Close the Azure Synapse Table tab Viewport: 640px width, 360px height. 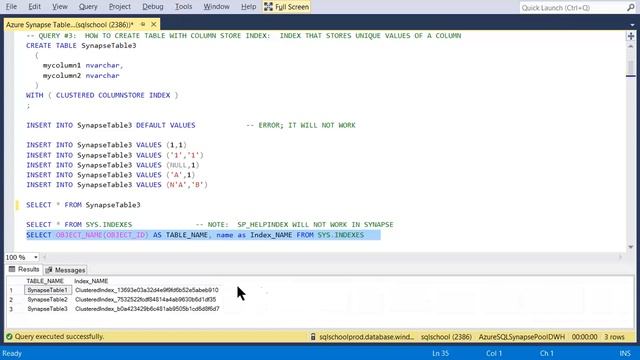[154, 24]
